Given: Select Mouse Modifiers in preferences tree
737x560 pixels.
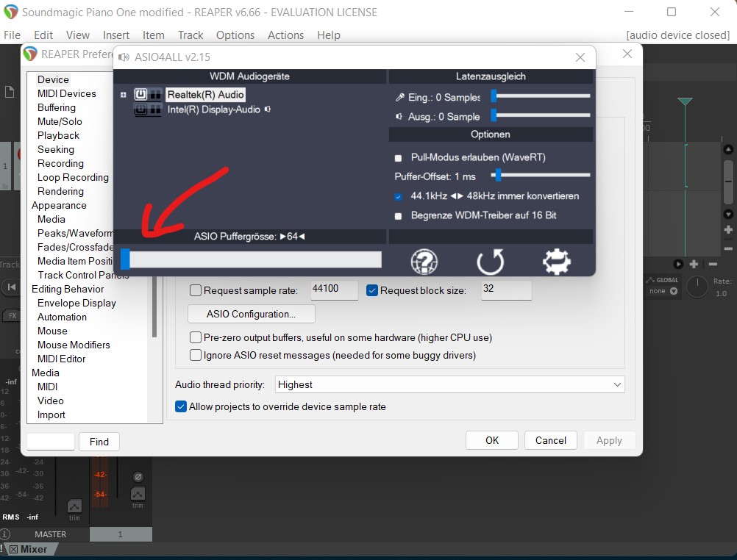Looking at the screenshot, I should coord(74,345).
